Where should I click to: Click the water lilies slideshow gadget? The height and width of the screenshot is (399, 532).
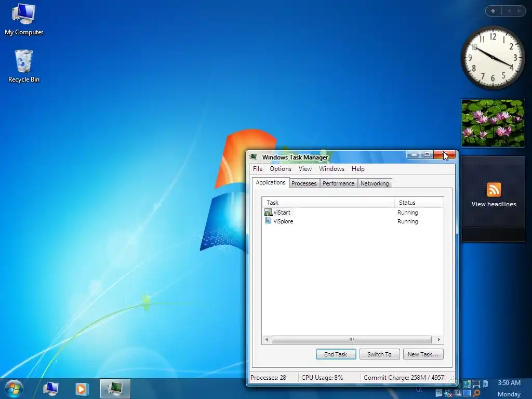click(x=493, y=123)
